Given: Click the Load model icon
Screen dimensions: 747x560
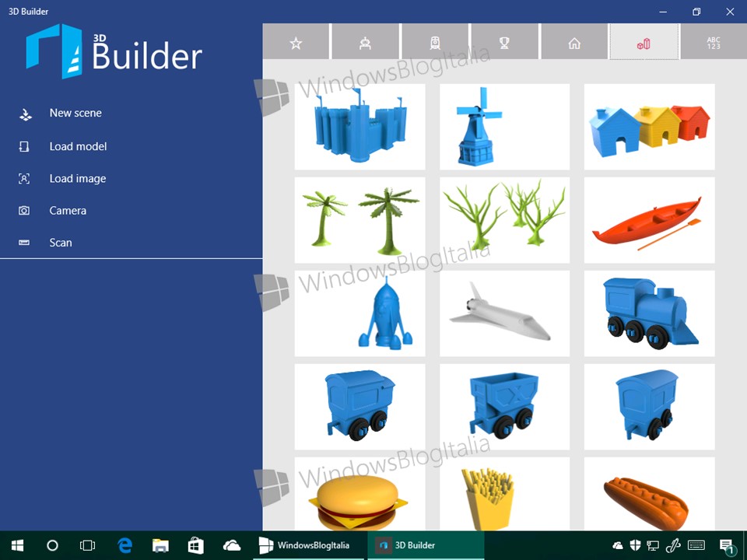Looking at the screenshot, I should (24, 146).
